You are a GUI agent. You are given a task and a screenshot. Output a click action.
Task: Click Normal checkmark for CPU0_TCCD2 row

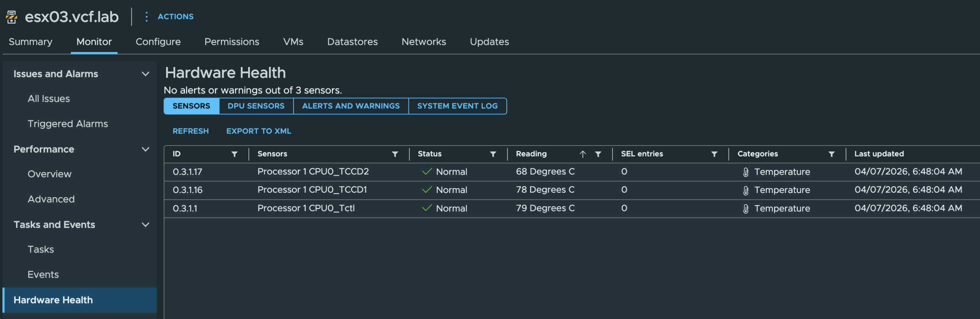427,172
